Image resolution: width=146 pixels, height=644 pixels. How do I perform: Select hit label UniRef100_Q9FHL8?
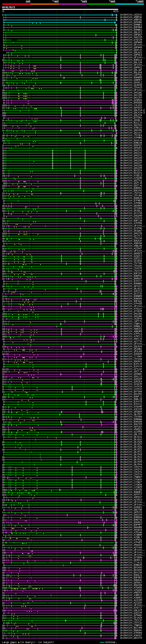[131, 55]
